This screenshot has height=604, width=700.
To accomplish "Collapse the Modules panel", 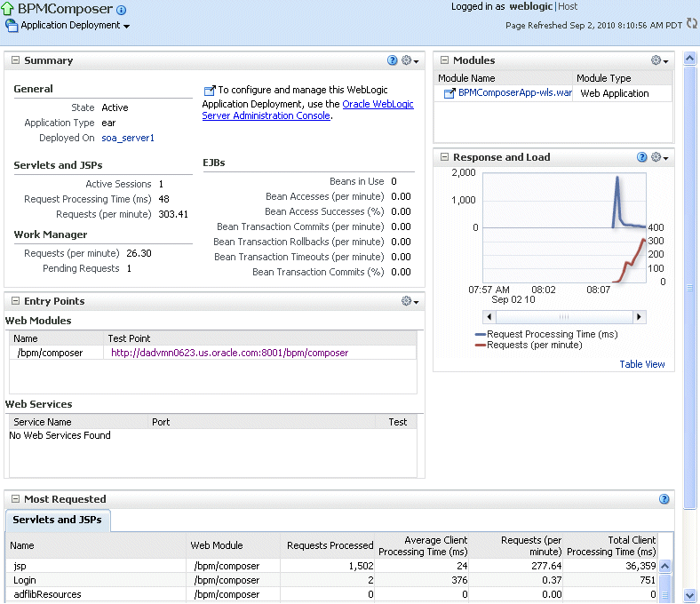I will [x=444, y=60].
